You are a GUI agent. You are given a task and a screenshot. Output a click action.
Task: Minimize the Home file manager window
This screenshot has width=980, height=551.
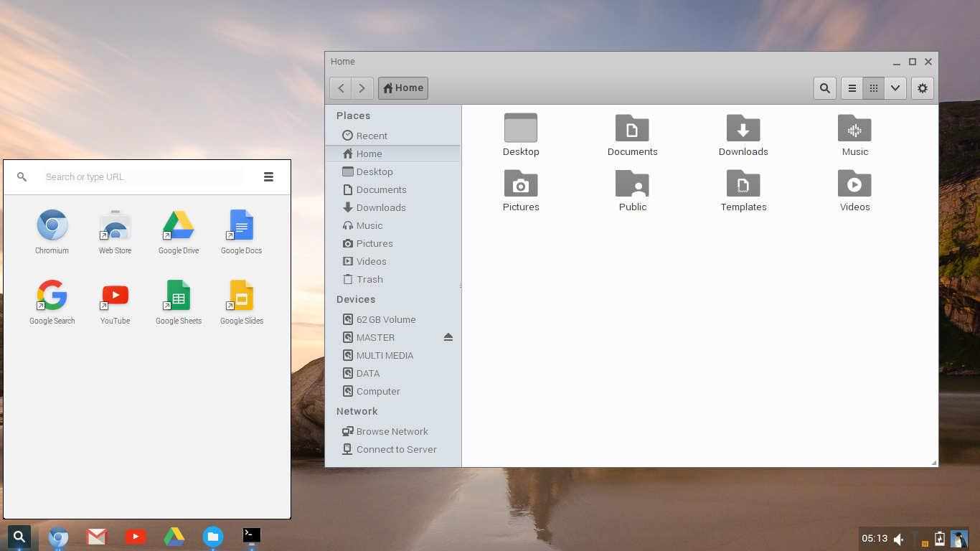click(x=897, y=62)
